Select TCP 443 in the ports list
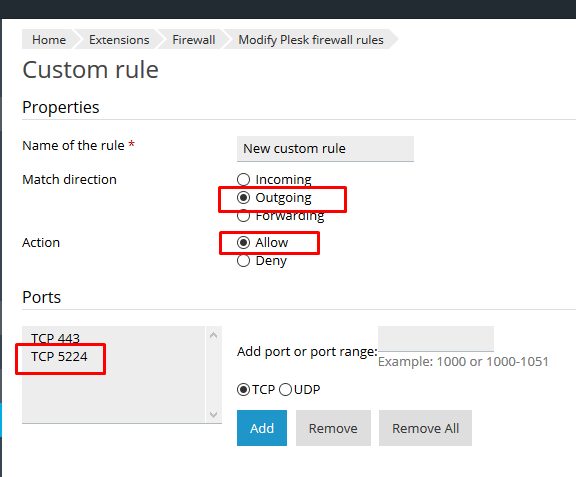 (55, 338)
